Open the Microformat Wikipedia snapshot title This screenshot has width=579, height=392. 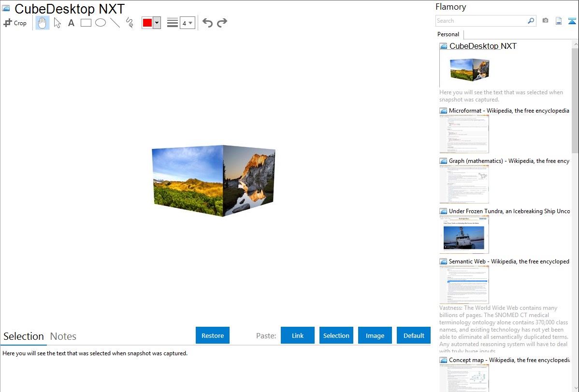(509, 111)
